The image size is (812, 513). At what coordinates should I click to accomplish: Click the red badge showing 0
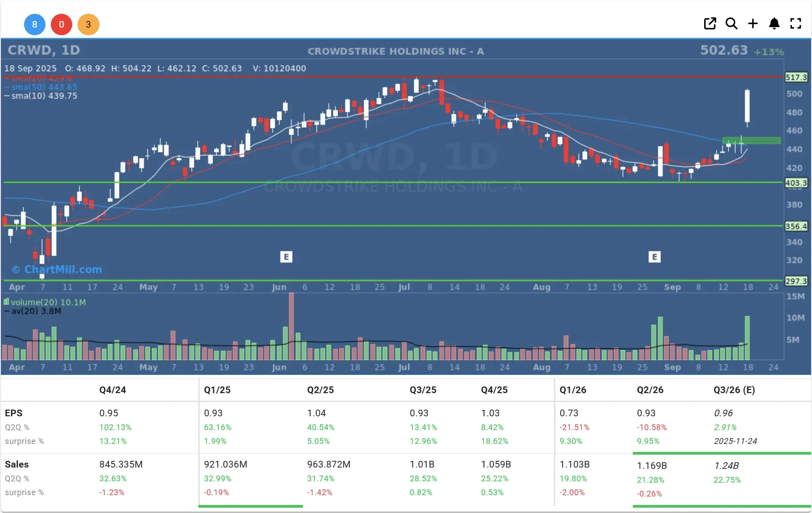tap(62, 25)
